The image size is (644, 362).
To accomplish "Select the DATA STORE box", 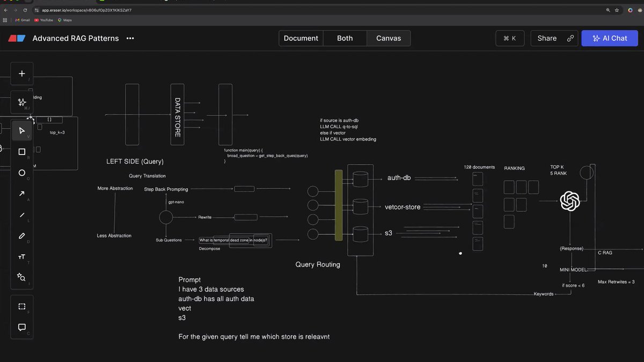I will [177, 114].
